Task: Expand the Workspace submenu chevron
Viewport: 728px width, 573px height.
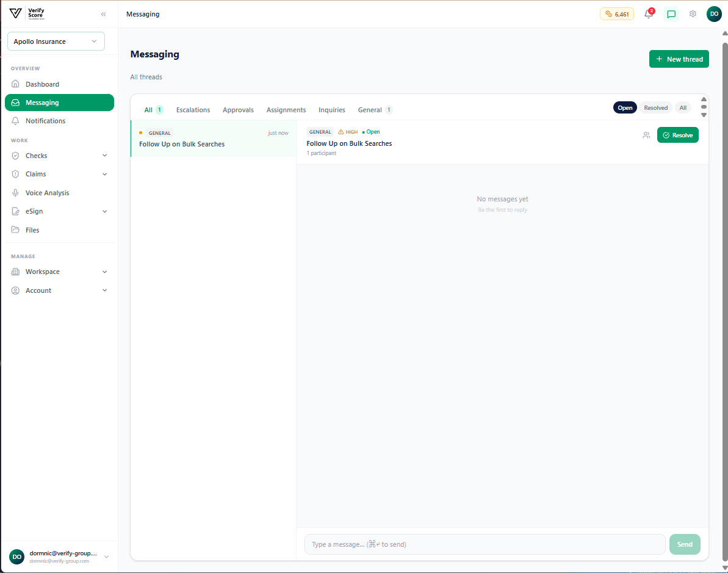Action: (104, 272)
